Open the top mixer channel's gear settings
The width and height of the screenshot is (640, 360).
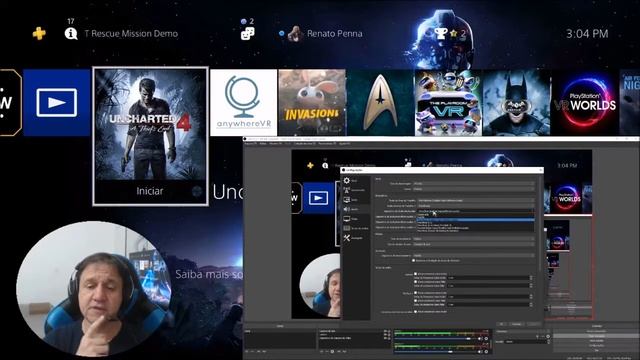tap(486, 338)
